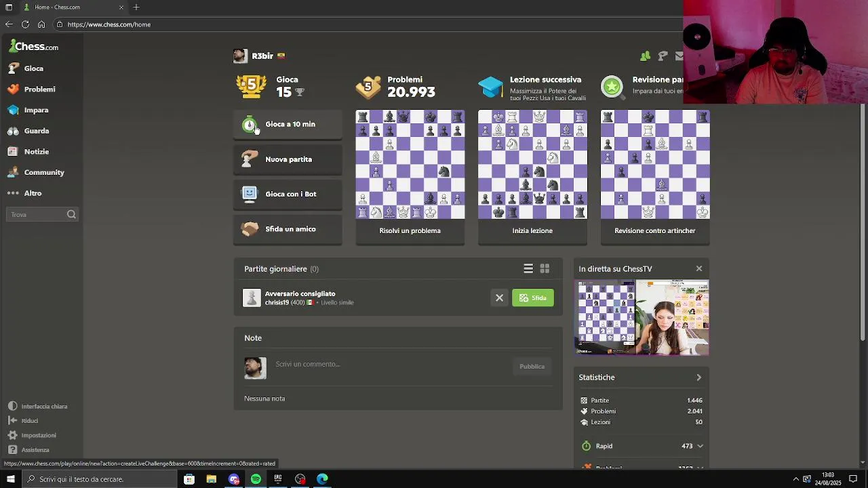Open Spotify from taskbar
The width and height of the screenshot is (868, 488).
pos(256,479)
